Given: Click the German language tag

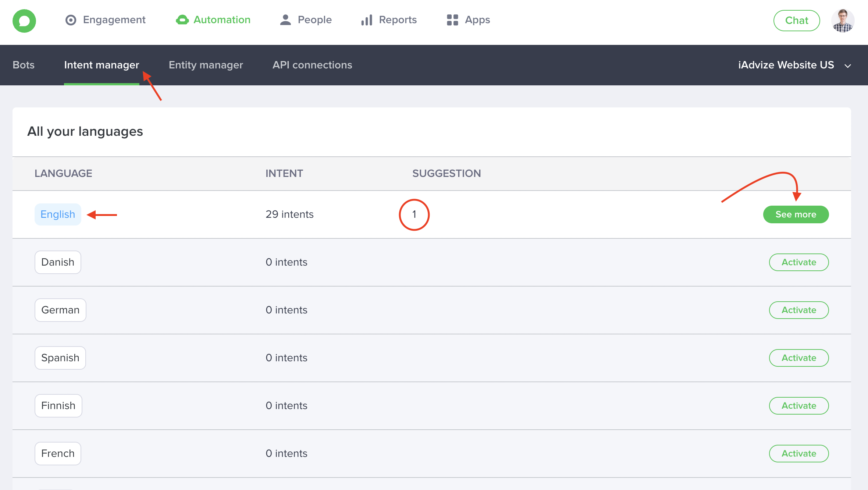Looking at the screenshot, I should pyautogui.click(x=60, y=310).
